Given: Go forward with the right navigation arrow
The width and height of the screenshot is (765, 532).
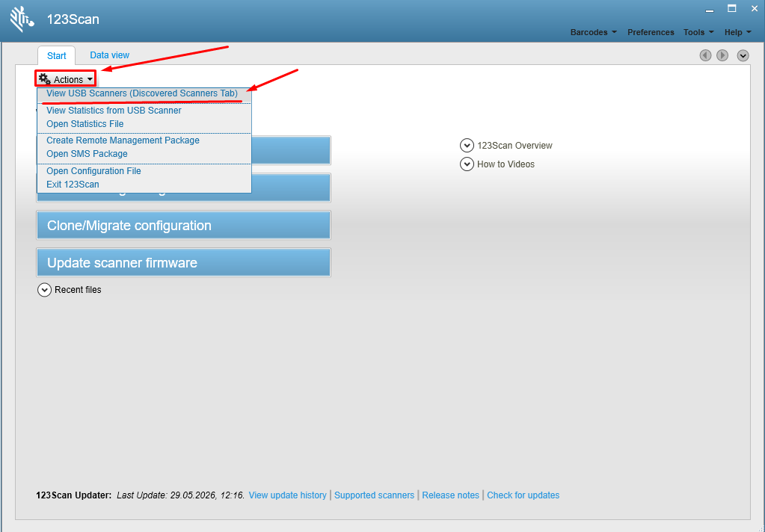Looking at the screenshot, I should point(722,55).
